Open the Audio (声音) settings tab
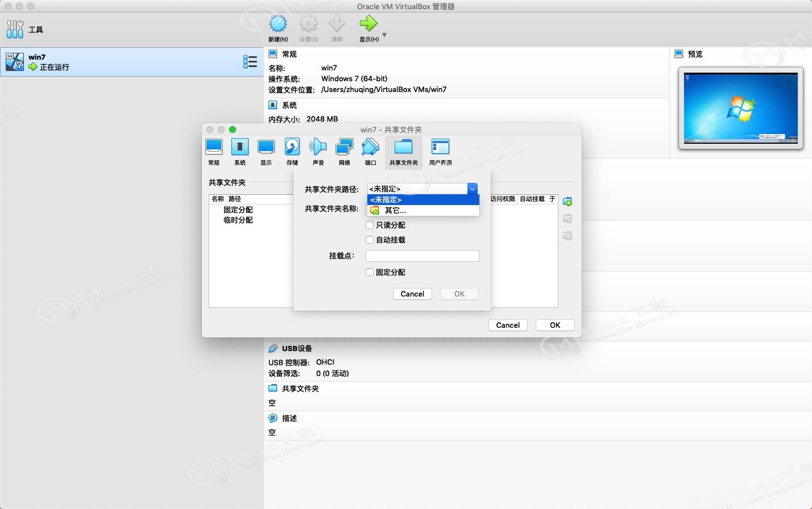This screenshot has height=509, width=812. click(x=318, y=152)
